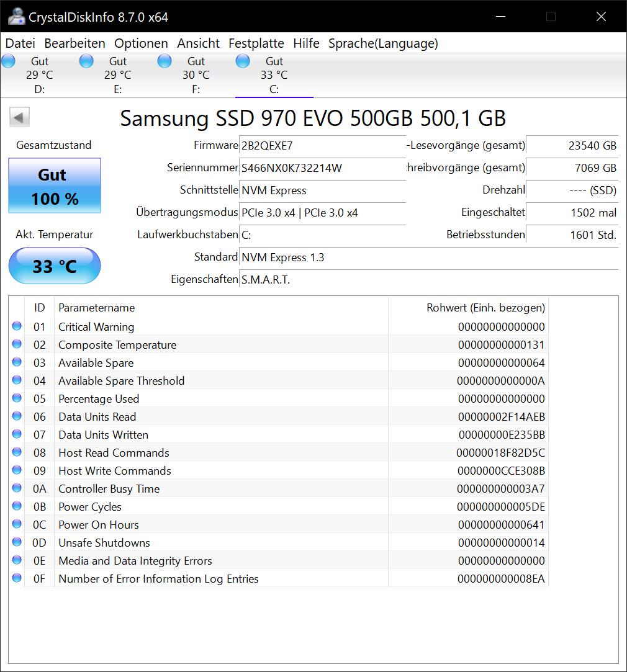Click the Rohwert (Einh. bezogen) column header

tap(468, 308)
